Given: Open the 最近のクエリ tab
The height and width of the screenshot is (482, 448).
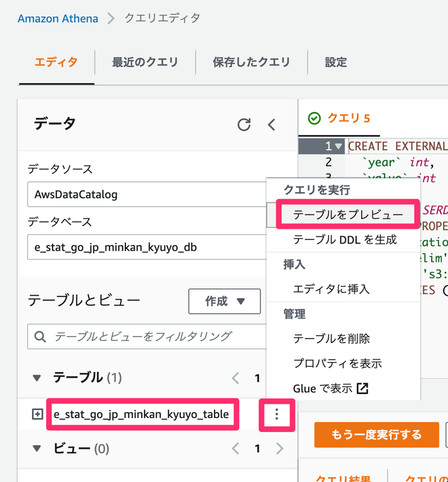Looking at the screenshot, I should [x=145, y=63].
